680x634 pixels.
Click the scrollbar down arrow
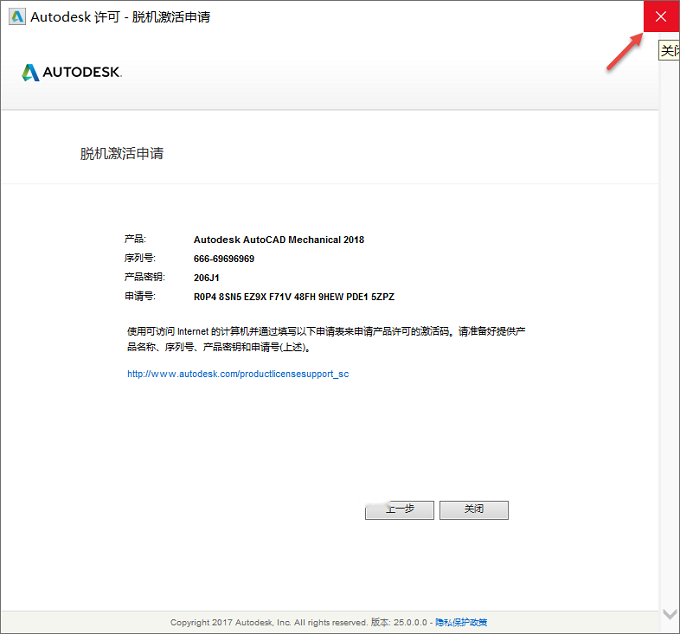pos(670,614)
